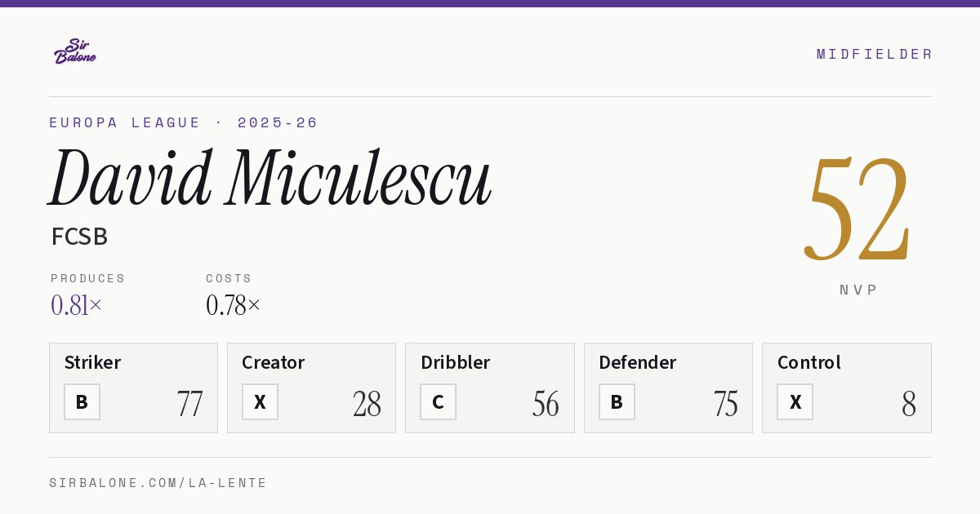The height and width of the screenshot is (514, 980).
Task: Select the Creator stat card
Action: point(311,388)
